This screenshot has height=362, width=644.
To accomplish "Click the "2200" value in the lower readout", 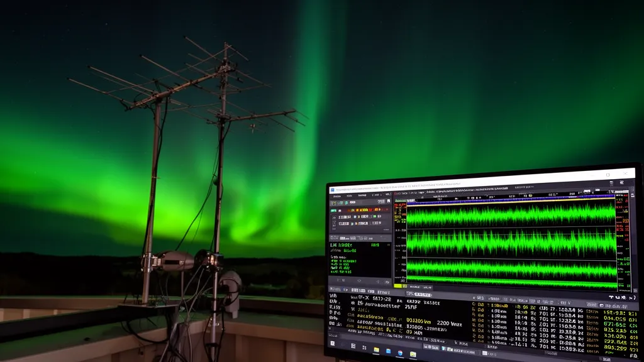I will click(x=443, y=323).
